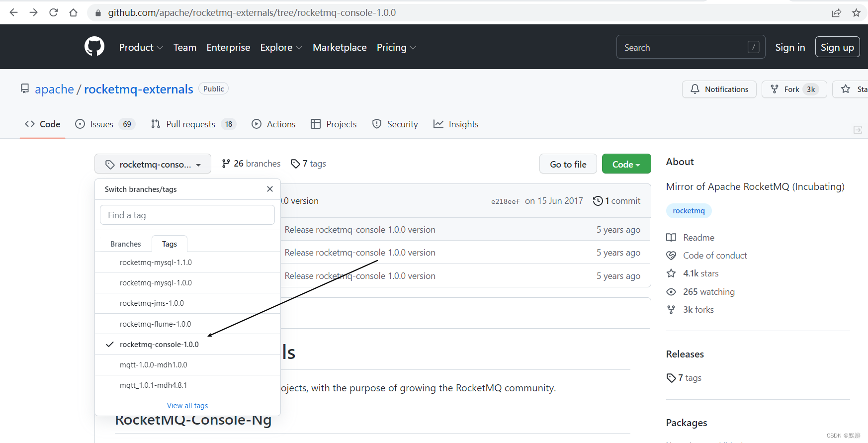
Task: Select tag mqtt-1.0.0-mdh1.0.0
Action: 187,364
